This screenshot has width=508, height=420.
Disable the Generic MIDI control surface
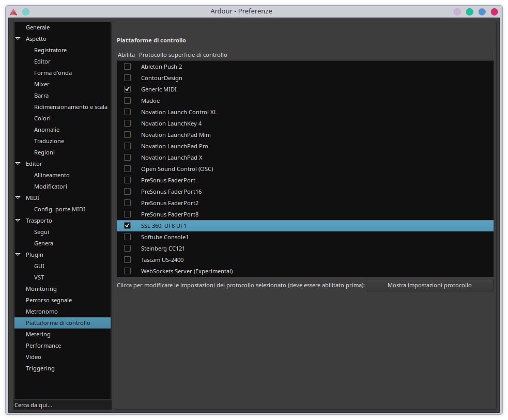tap(127, 89)
